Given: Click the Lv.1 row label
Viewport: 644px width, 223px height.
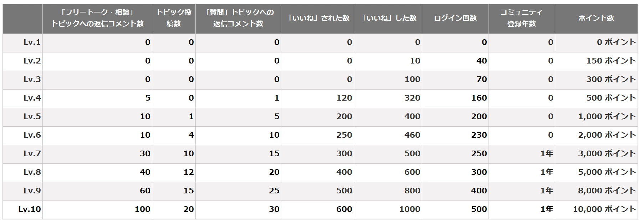Looking at the screenshot, I should 32,42.
